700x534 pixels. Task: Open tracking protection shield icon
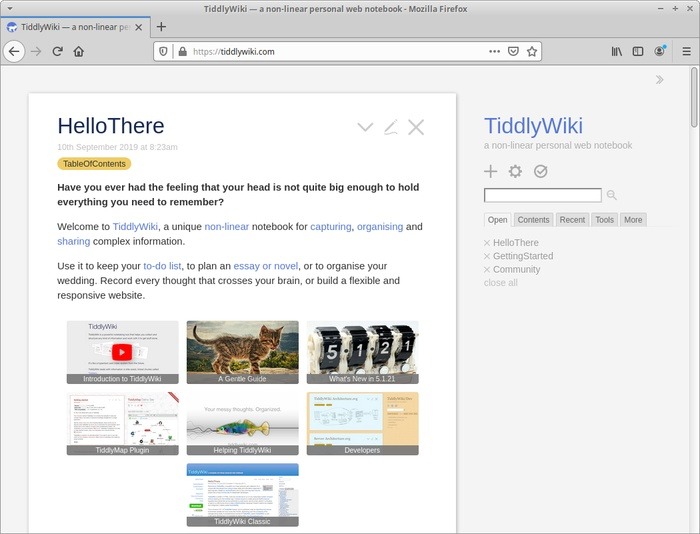pos(163,52)
